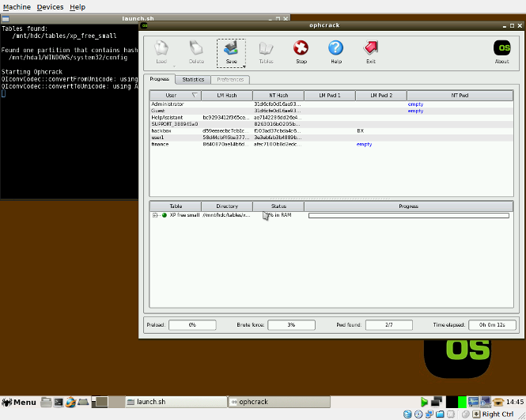Click first desktop in workspace pager
The height and width of the screenshot is (420, 526).
point(100,402)
